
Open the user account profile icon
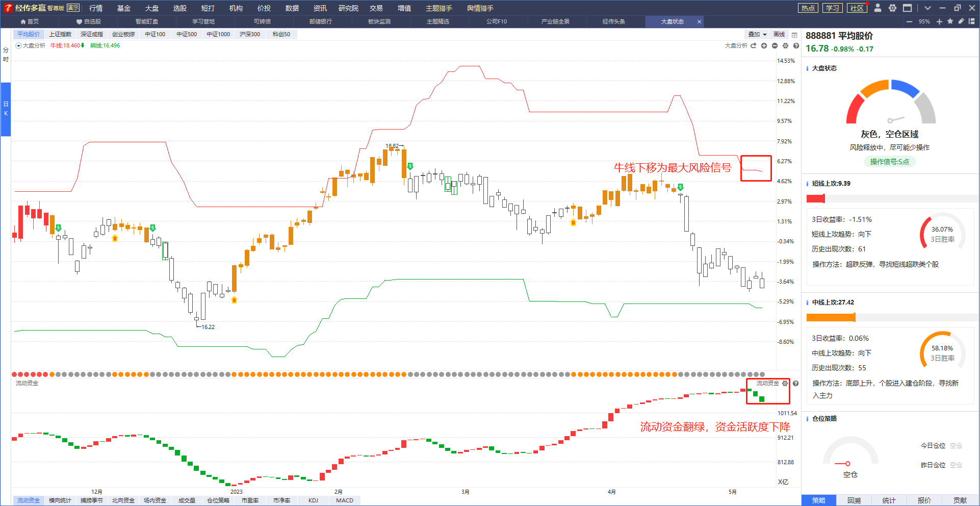(878, 8)
